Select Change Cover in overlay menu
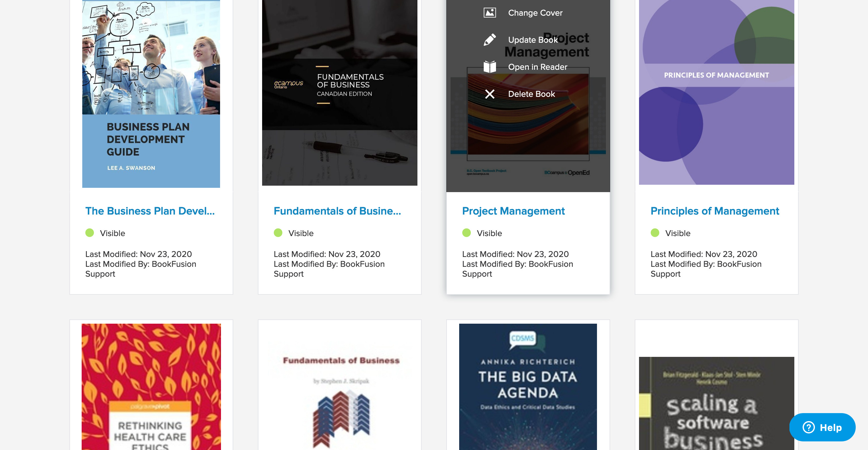 tap(535, 13)
